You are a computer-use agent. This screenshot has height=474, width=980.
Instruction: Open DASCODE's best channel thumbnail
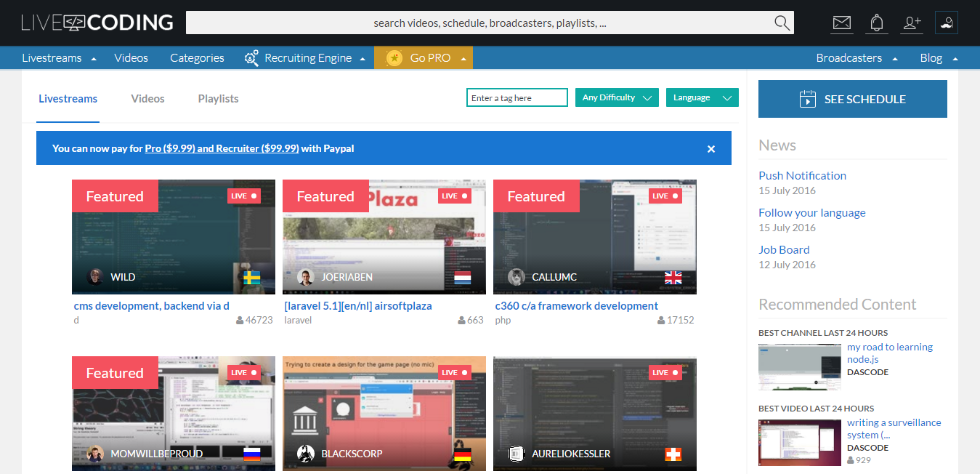click(x=799, y=367)
